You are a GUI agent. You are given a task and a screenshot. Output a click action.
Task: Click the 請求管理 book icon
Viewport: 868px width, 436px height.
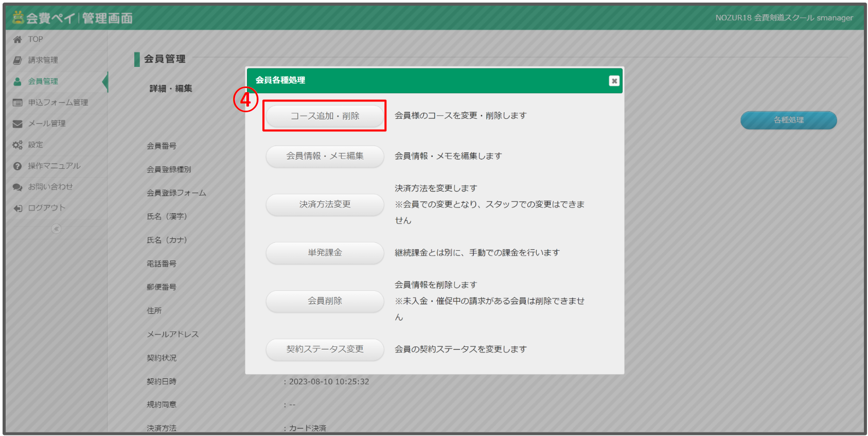tap(17, 60)
